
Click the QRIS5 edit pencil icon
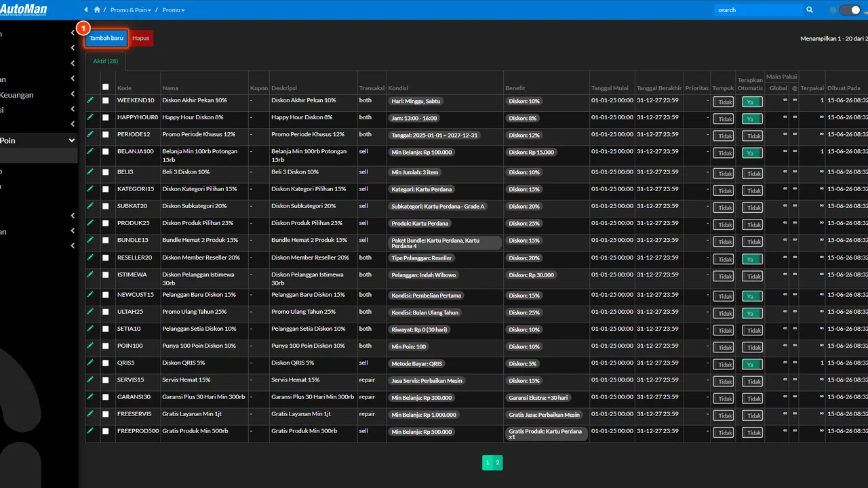[90, 362]
